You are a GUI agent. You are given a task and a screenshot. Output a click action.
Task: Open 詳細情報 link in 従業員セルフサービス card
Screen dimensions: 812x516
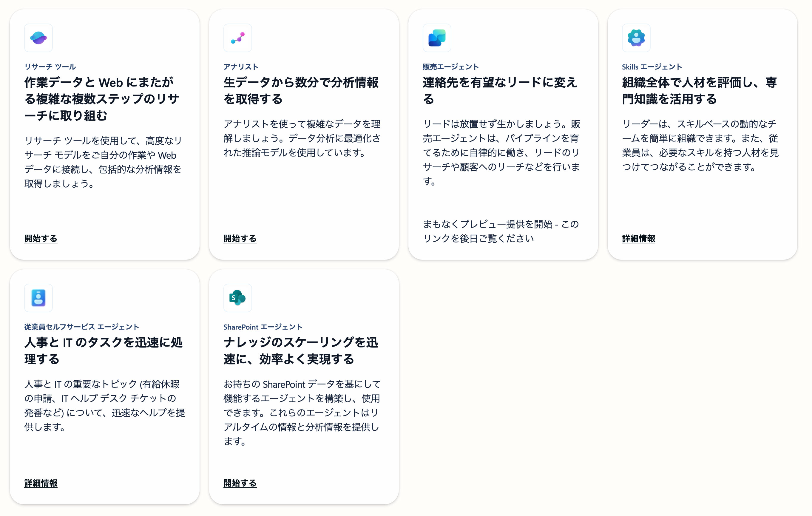[41, 483]
